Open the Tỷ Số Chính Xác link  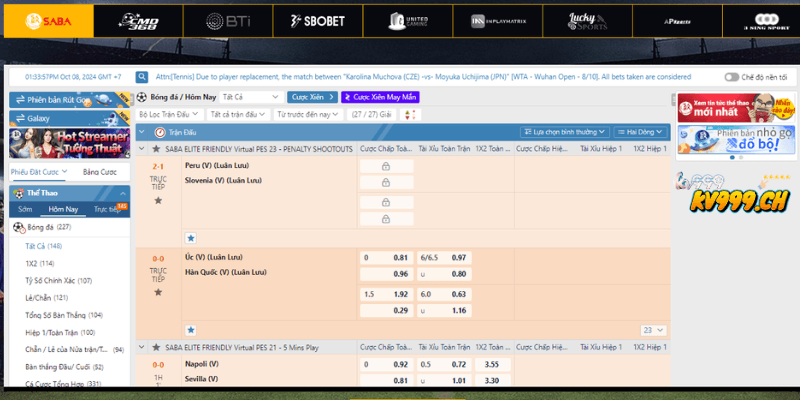tap(58, 280)
